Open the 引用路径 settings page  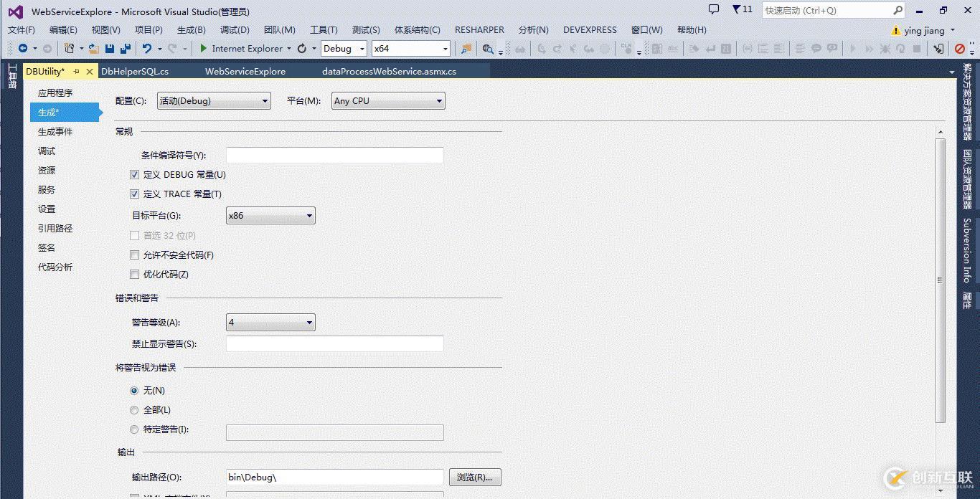point(55,228)
